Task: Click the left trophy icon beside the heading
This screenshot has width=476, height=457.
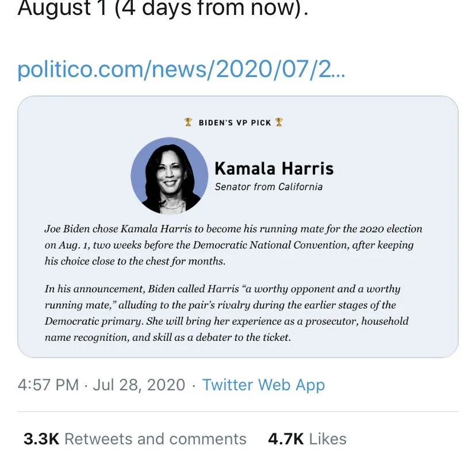Action: coord(188,122)
